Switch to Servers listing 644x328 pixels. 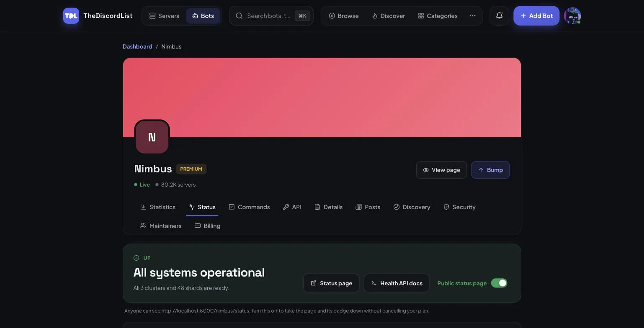pyautogui.click(x=164, y=16)
